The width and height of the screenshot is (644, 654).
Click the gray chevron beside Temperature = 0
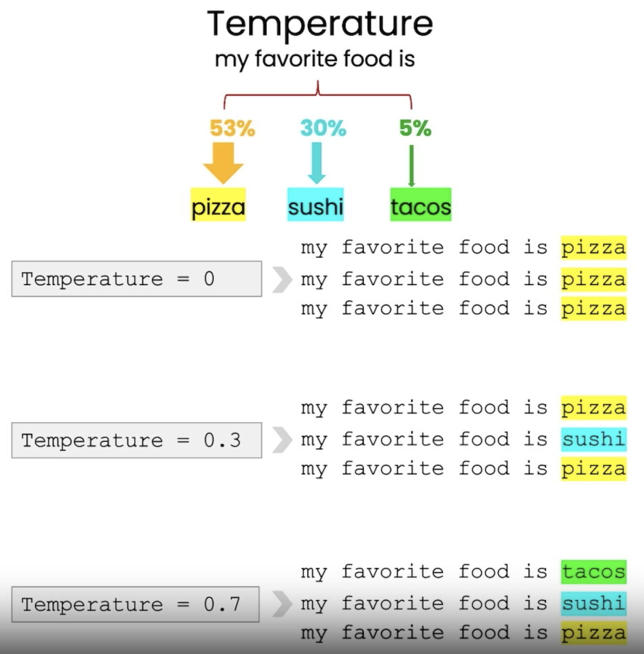tap(282, 279)
